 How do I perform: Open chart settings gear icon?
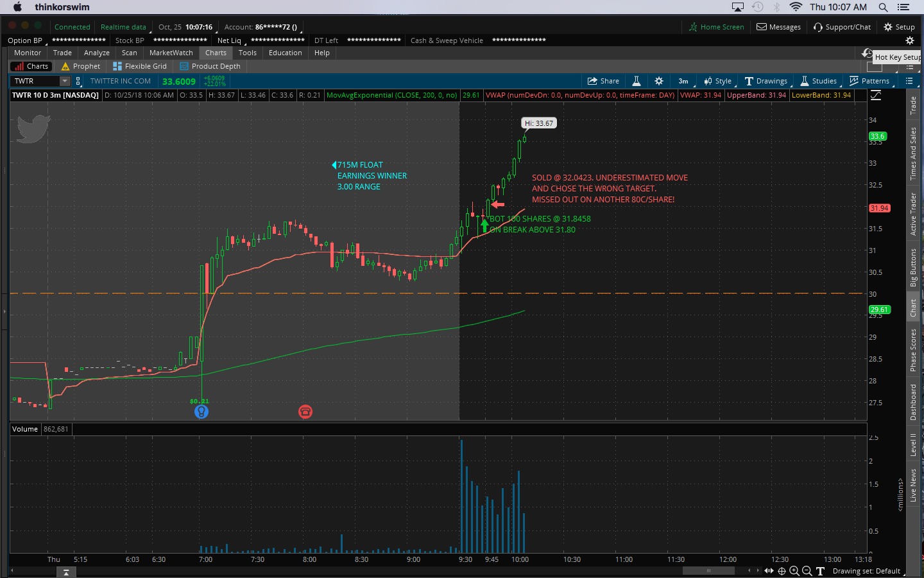coord(659,81)
